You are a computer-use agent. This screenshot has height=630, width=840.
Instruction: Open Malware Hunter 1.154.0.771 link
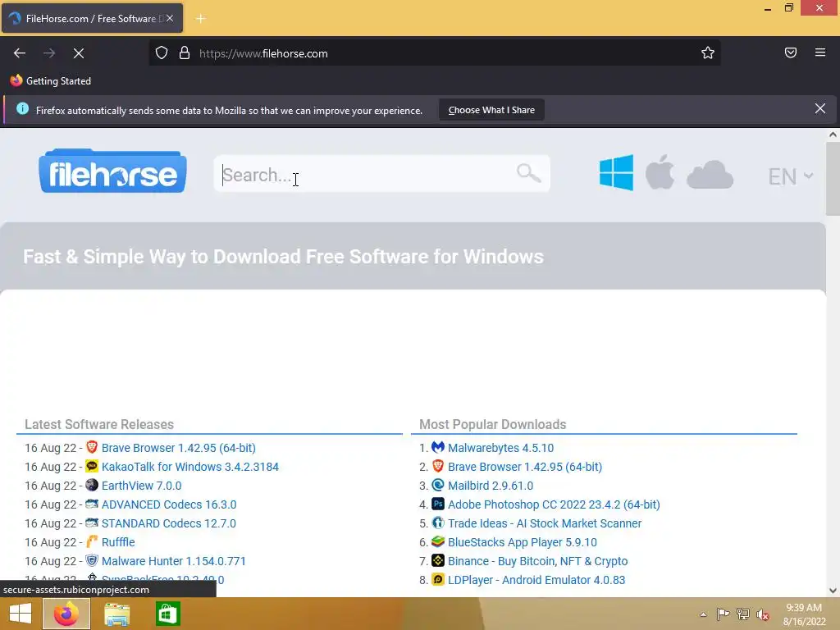coord(174,561)
